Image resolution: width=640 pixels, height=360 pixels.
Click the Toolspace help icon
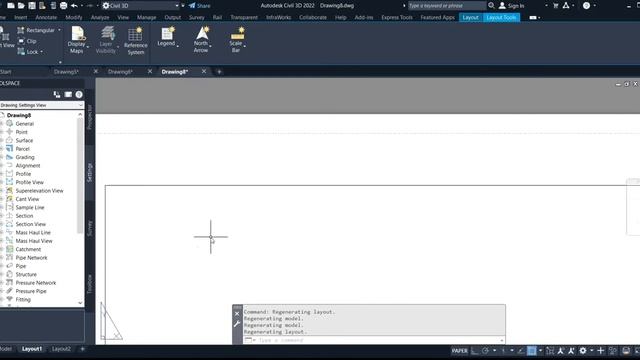[79, 95]
